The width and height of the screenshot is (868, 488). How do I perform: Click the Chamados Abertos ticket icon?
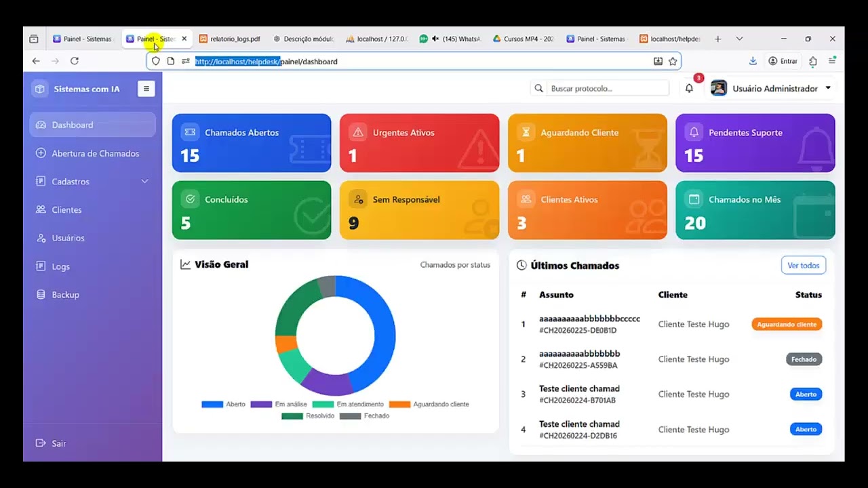coord(190,132)
